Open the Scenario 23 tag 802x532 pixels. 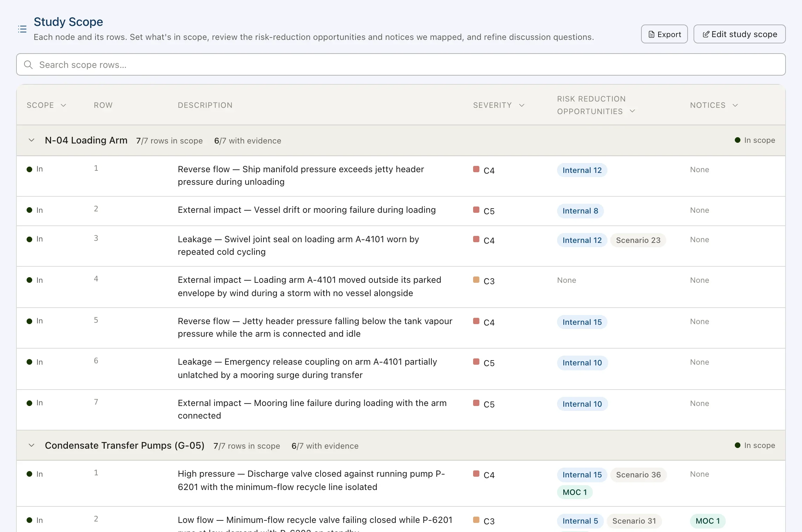point(638,240)
